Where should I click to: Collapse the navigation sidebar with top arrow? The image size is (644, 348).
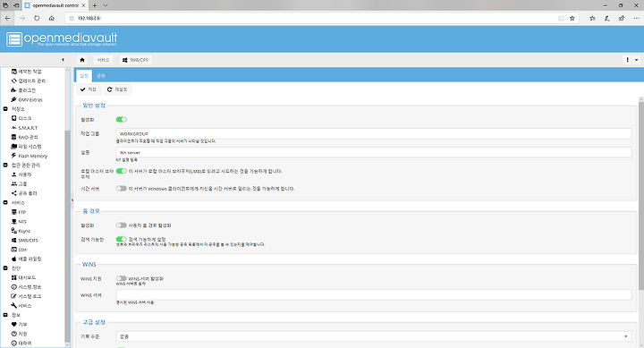(x=63, y=60)
